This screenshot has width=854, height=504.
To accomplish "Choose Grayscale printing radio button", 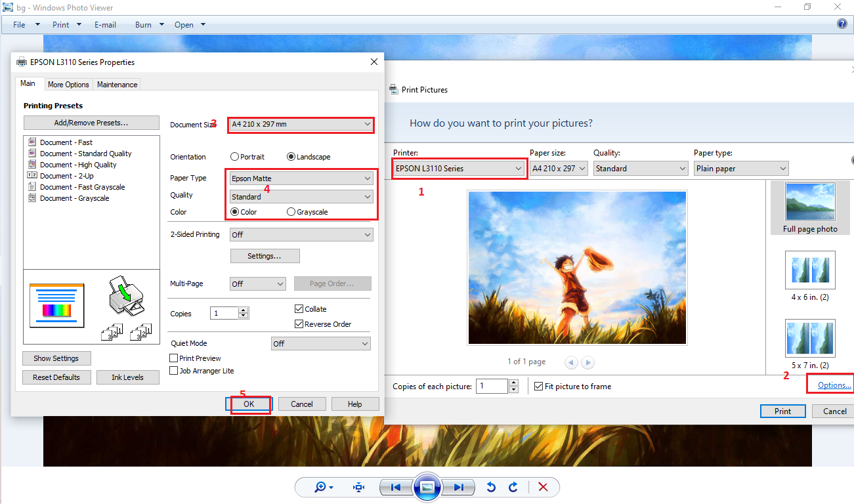I will coord(291,212).
